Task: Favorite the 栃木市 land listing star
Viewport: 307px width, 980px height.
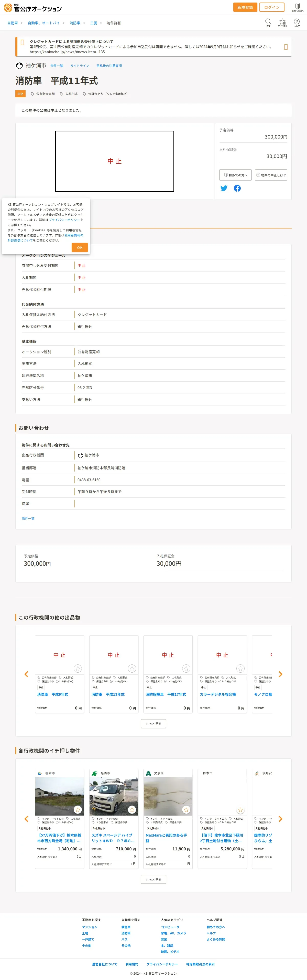Action: coord(78,810)
